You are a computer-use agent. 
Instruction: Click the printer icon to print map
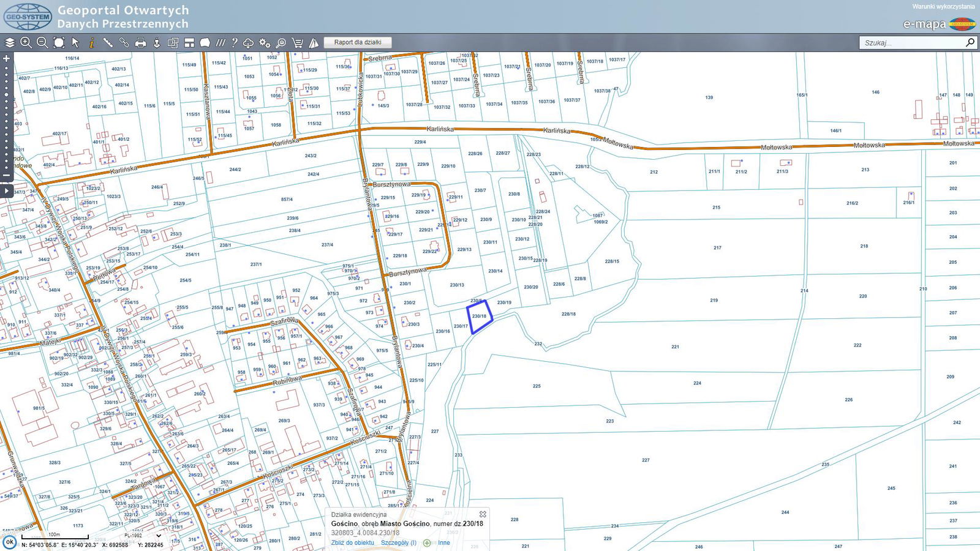click(140, 43)
